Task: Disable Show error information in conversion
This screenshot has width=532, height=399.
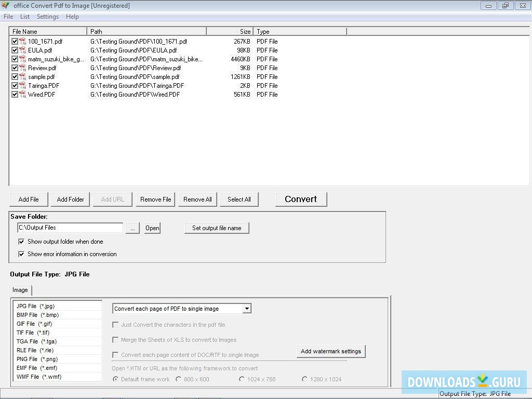Action: click(21, 254)
